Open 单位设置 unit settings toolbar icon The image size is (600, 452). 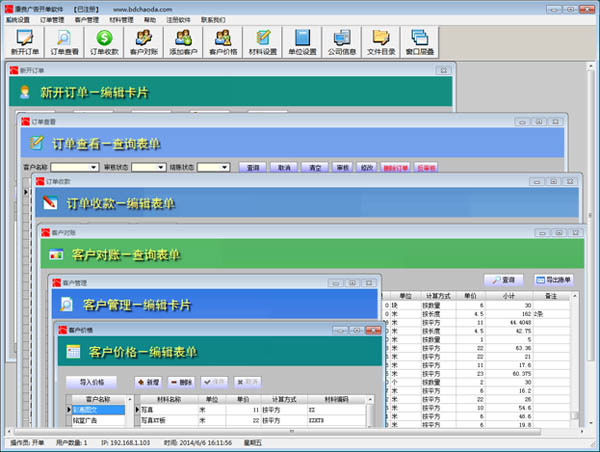coord(302,42)
